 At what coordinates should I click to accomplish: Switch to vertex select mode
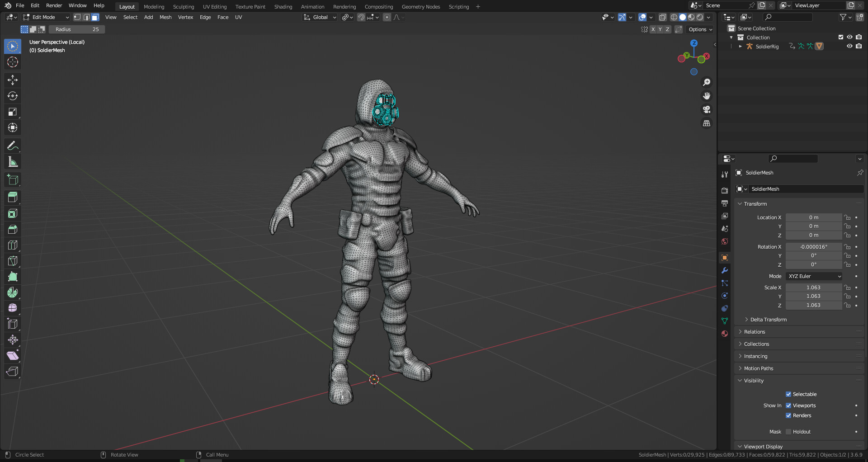click(x=77, y=17)
